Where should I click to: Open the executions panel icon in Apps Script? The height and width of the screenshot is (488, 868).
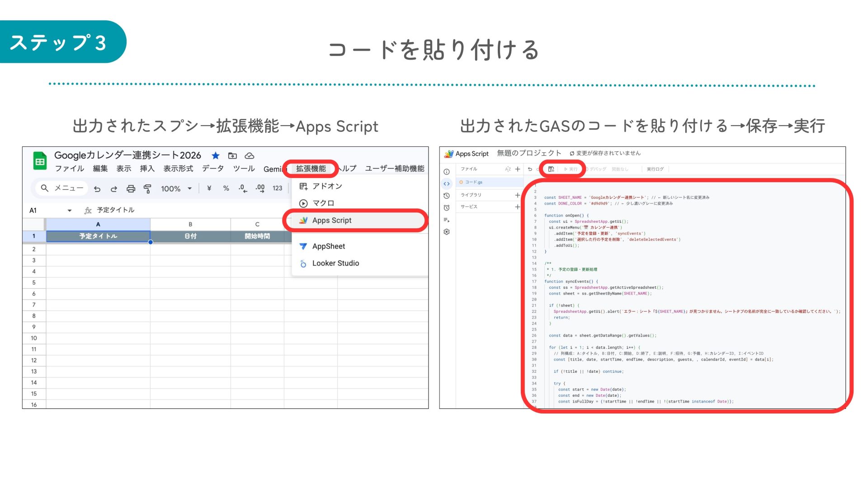click(x=447, y=221)
